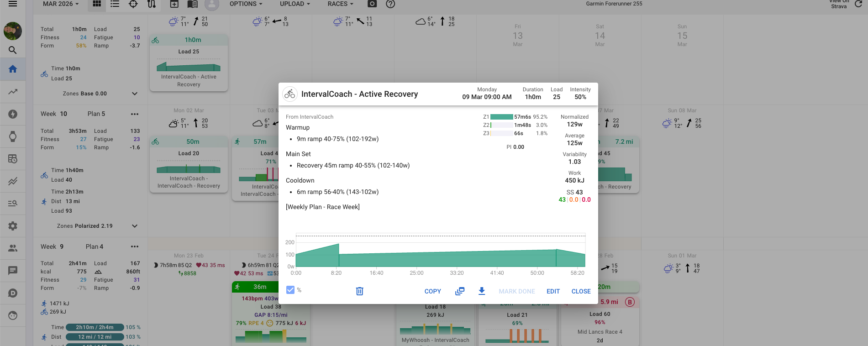Click the COPY button
This screenshot has width=868, height=346.
(x=432, y=291)
